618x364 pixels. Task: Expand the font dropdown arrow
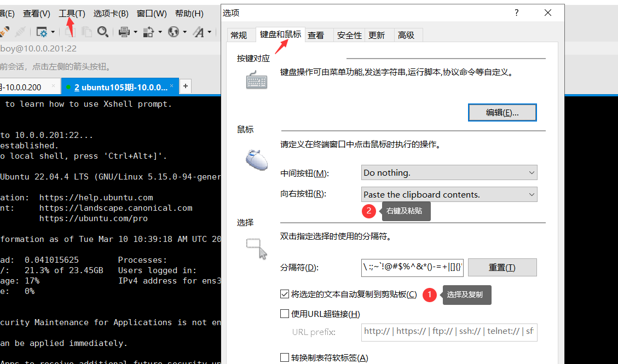[x=209, y=32]
